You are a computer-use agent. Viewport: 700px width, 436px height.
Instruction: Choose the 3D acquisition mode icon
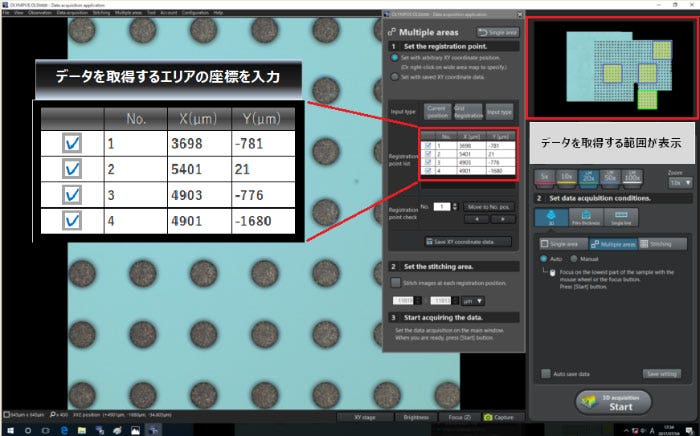551,217
